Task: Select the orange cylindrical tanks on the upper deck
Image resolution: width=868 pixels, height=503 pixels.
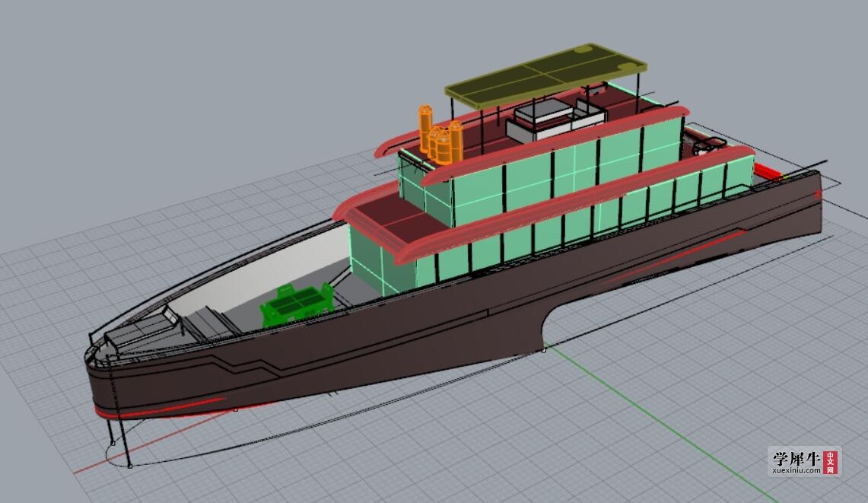Action: pyautogui.click(x=440, y=134)
